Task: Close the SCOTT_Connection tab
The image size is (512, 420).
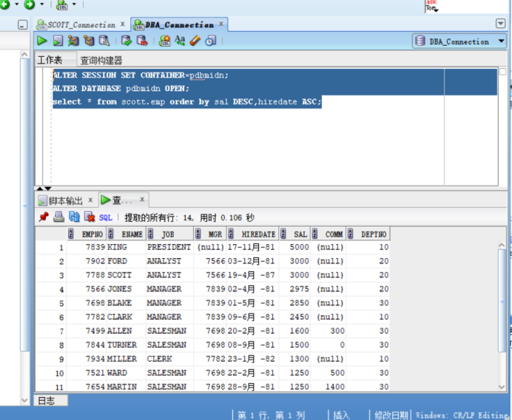Action: coord(123,24)
